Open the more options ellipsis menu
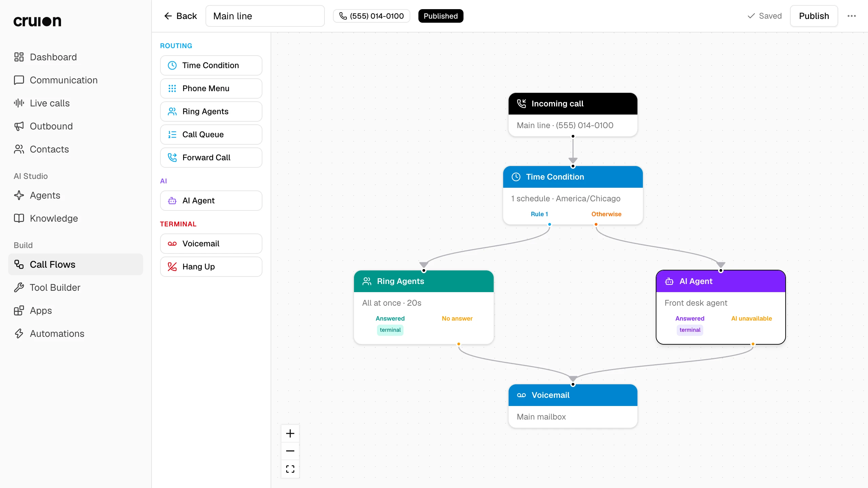 [x=852, y=16]
